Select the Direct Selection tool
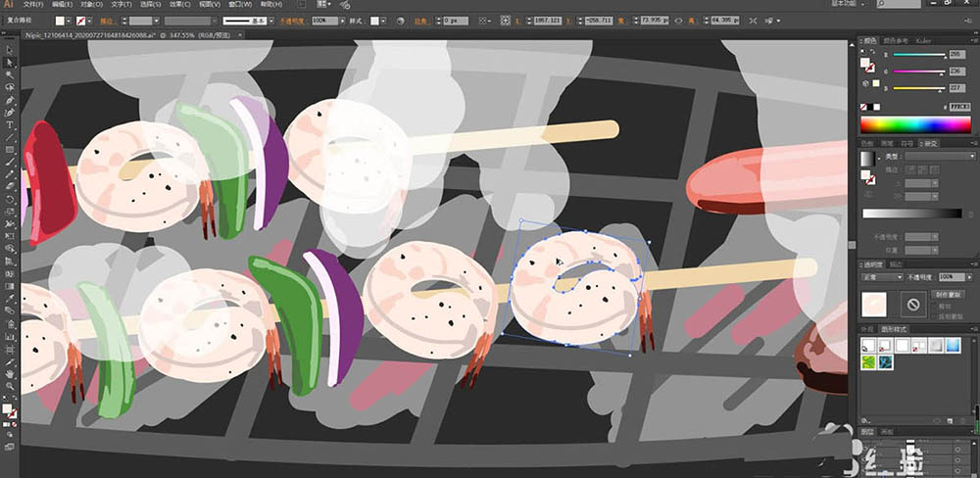The height and width of the screenshot is (478, 980). pos(10,63)
